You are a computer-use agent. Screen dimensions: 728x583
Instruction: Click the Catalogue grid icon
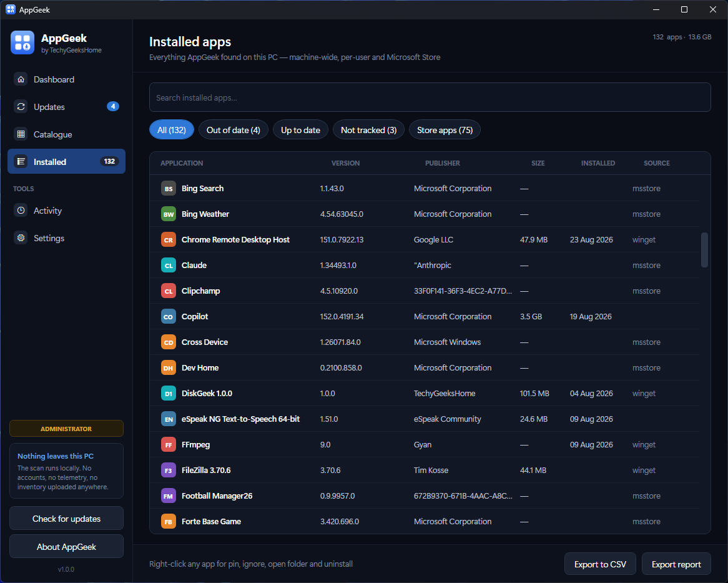coord(21,134)
